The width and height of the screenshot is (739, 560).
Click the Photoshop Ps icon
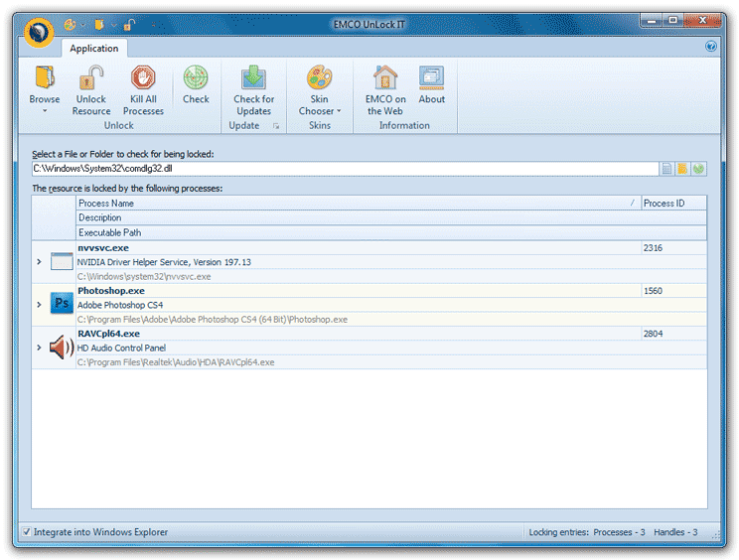[x=62, y=303]
